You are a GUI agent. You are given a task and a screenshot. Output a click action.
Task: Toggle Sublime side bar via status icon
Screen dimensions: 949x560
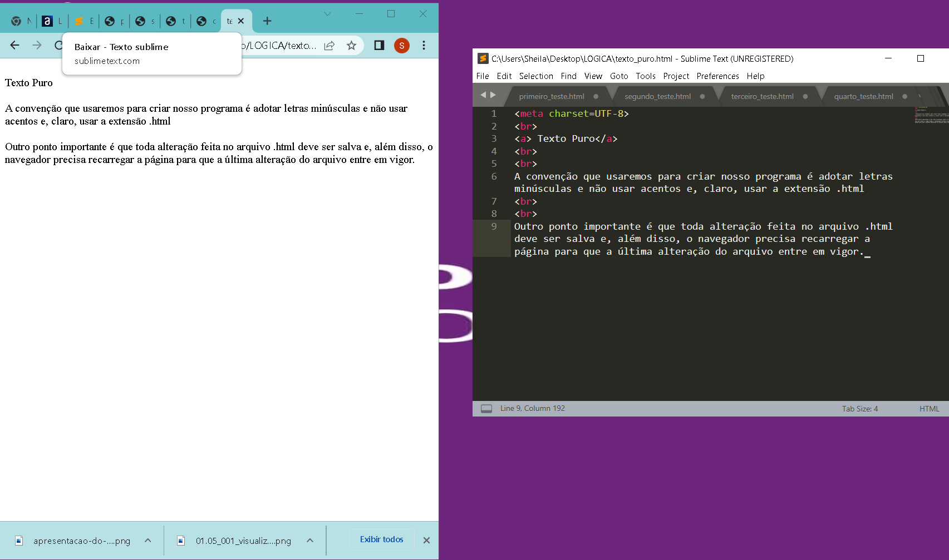486,409
